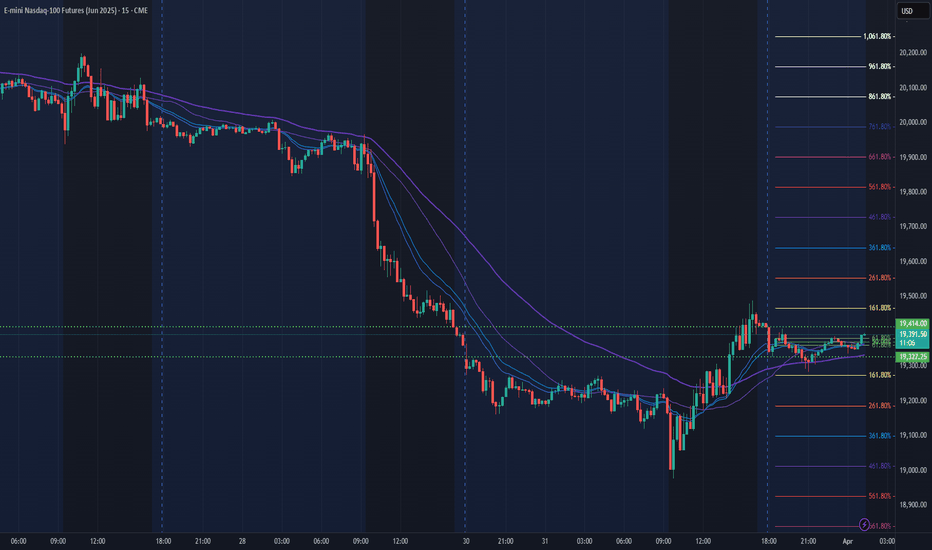Click the teal 19,391.50 current price label
This screenshot has height=550, width=932.
pos(912,335)
